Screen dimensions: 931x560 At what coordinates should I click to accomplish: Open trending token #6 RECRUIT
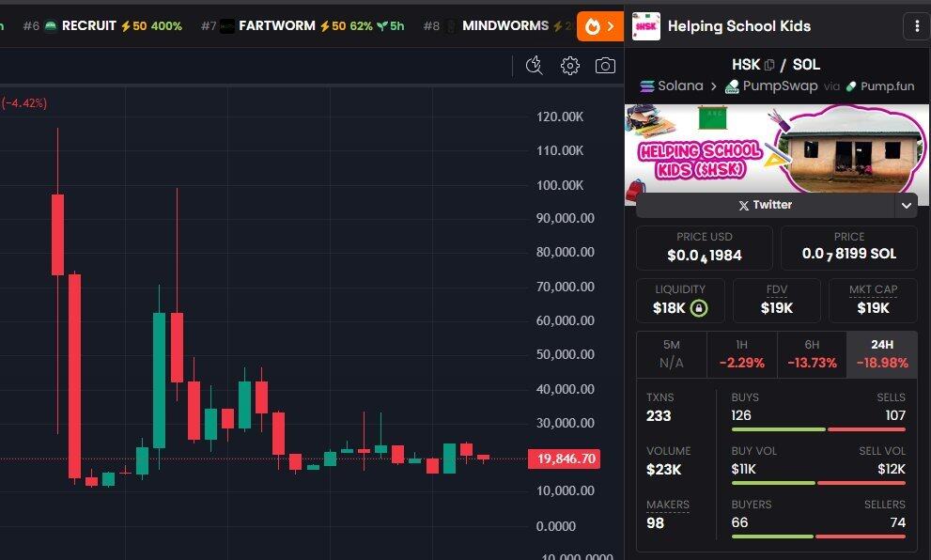tap(102, 26)
